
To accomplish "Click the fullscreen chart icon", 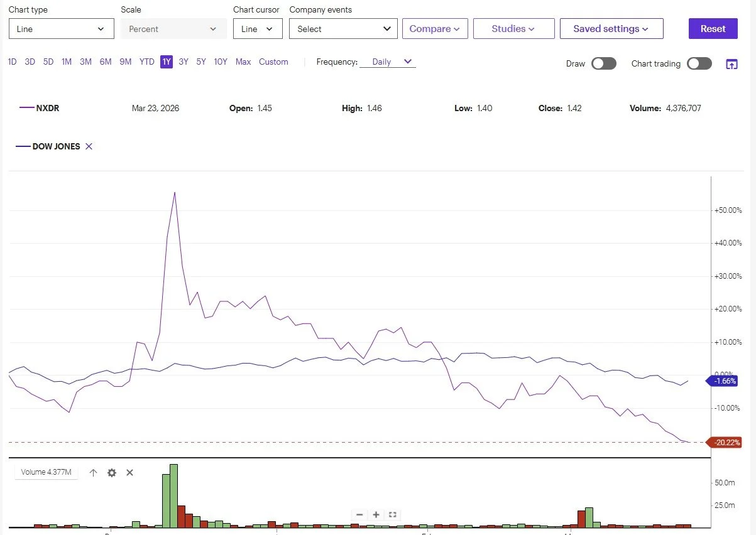I will [x=392, y=514].
